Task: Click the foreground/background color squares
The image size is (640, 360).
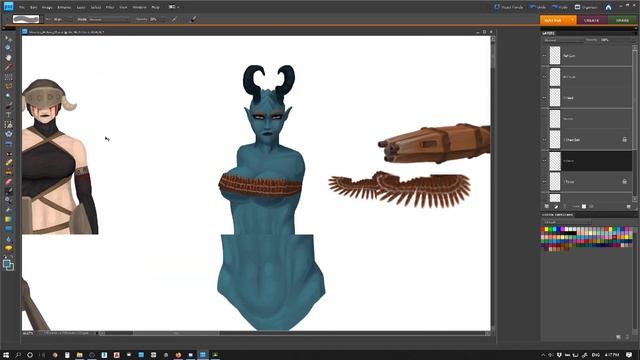Action: [8, 265]
